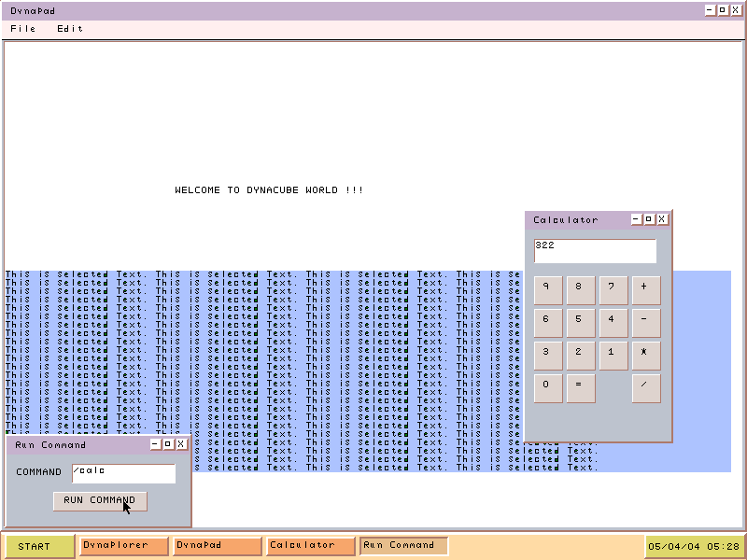Minimize the Run Command window
This screenshot has width=747, height=560.
pos(155,444)
